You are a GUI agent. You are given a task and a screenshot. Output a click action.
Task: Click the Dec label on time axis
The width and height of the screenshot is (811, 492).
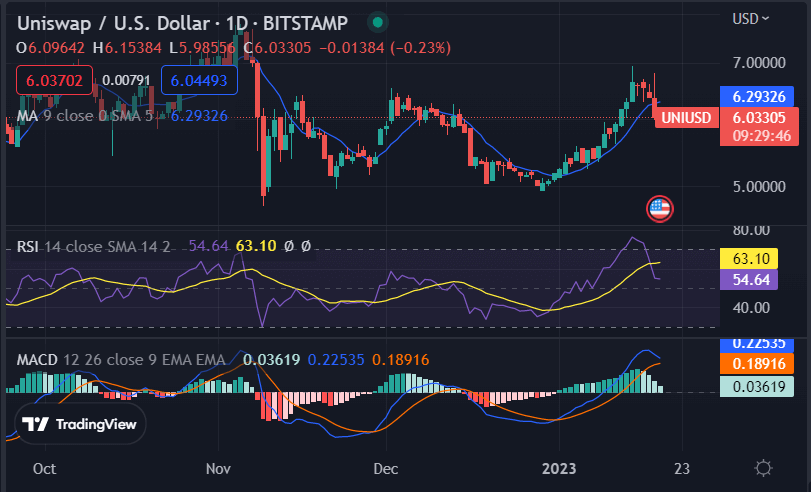tap(386, 469)
